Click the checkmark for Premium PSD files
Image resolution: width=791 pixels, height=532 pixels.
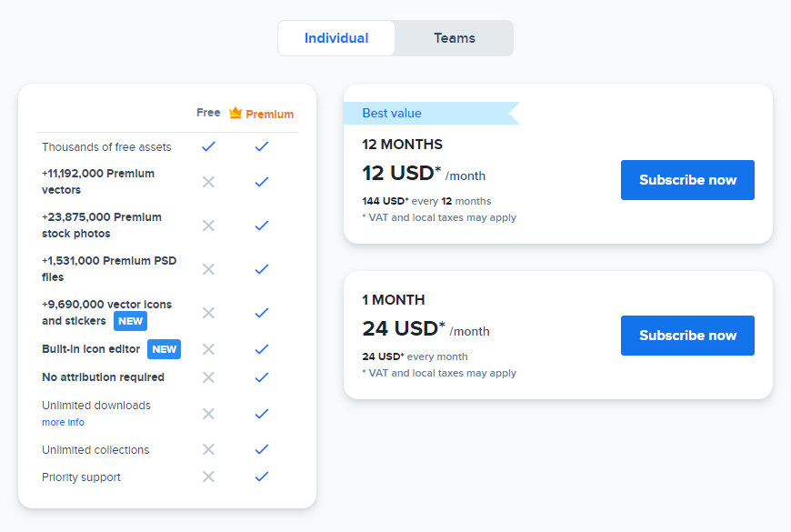(262, 268)
